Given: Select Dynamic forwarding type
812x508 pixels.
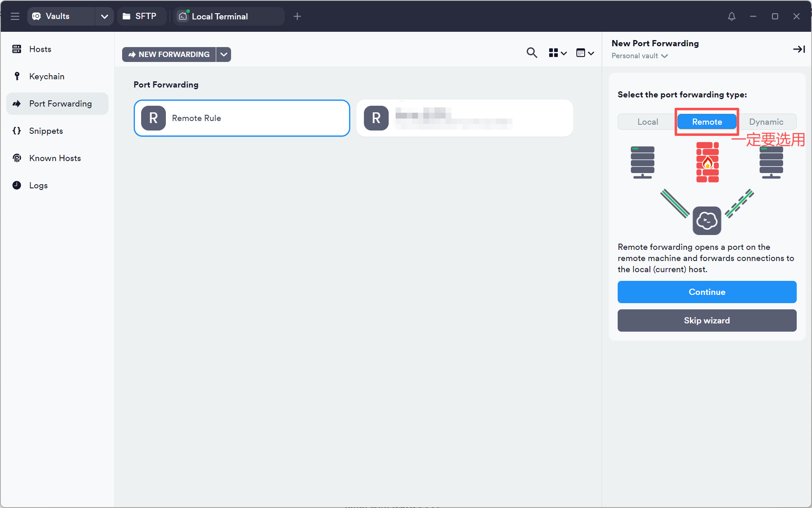Looking at the screenshot, I should pos(766,122).
